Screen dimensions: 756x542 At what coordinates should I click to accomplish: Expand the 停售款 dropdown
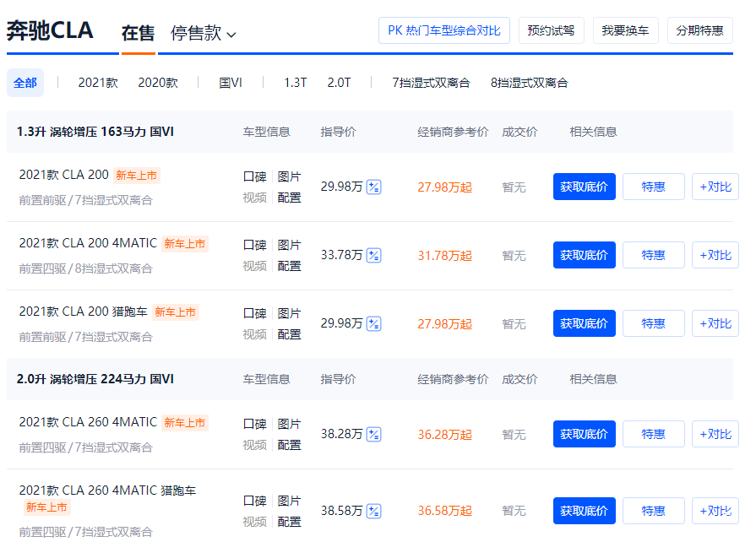coord(204,33)
